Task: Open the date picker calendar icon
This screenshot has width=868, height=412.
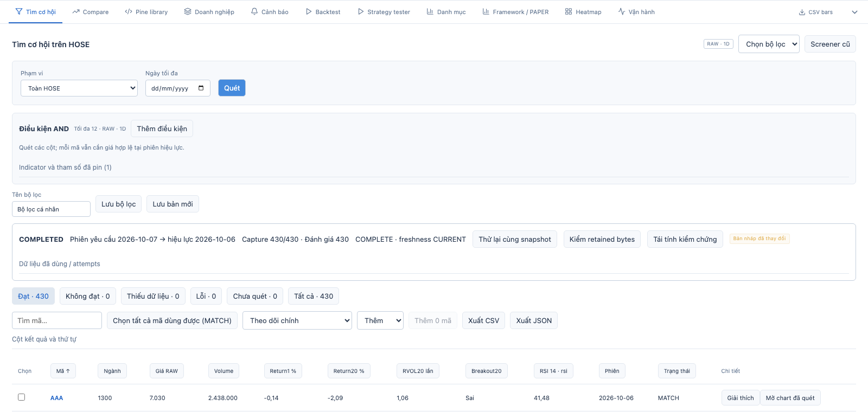Action: click(x=201, y=88)
